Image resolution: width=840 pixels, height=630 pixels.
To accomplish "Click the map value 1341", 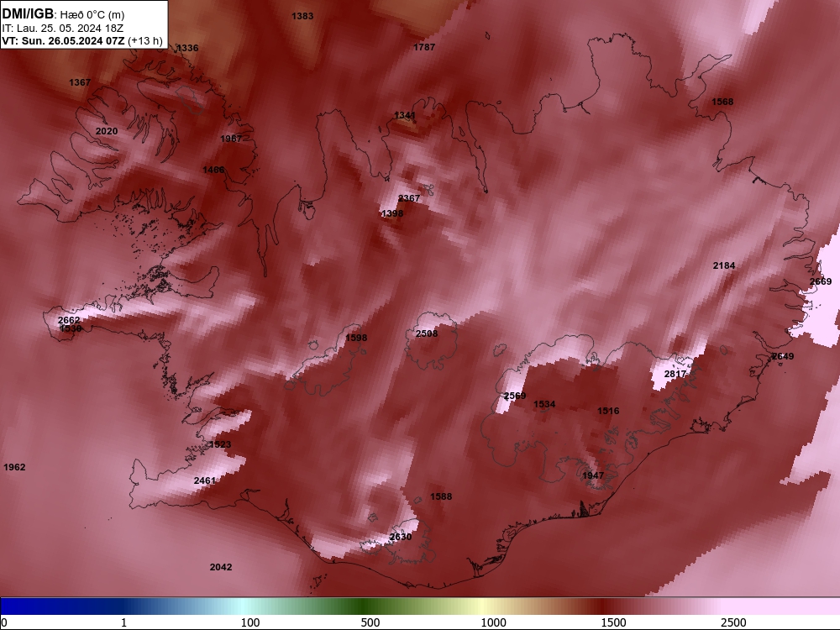I will coord(405,116).
